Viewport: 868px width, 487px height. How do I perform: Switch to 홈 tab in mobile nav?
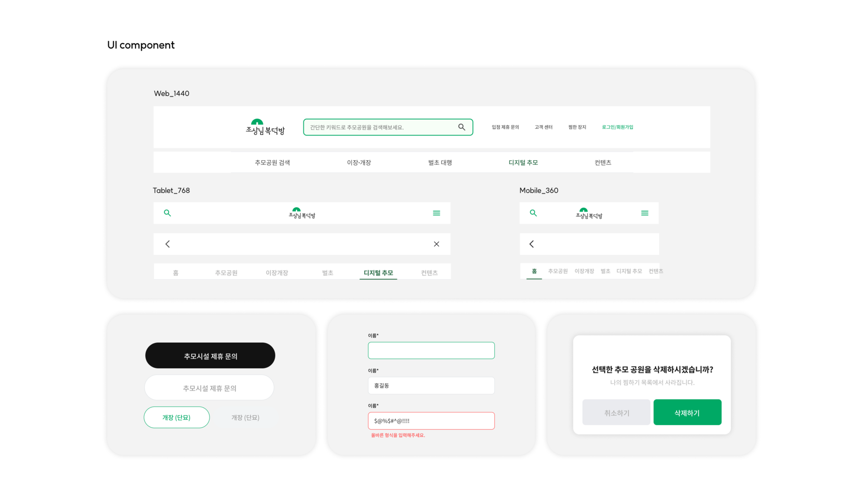[x=534, y=271]
